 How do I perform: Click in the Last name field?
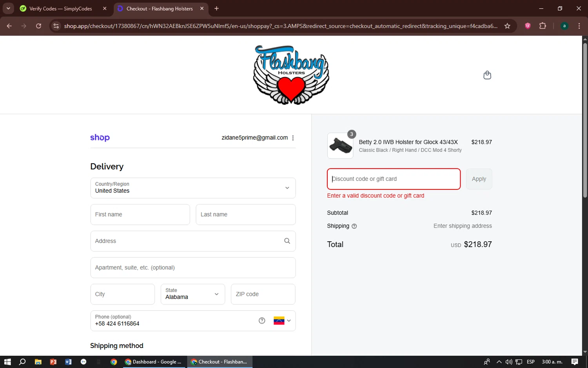pos(245,215)
